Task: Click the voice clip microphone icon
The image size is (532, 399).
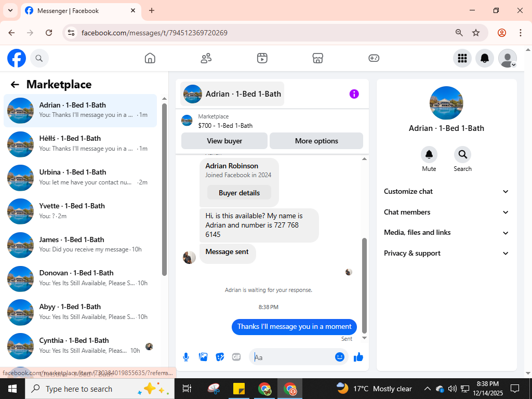Action: coord(186,357)
